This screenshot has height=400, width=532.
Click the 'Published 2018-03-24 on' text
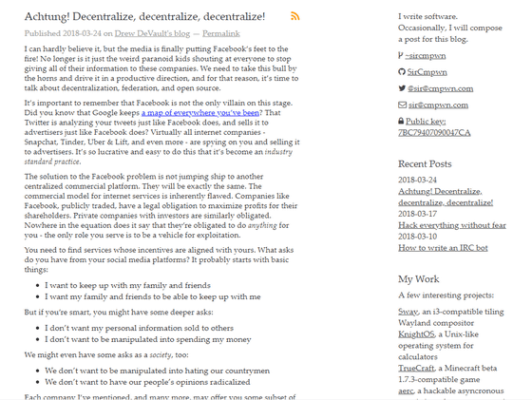(68, 33)
